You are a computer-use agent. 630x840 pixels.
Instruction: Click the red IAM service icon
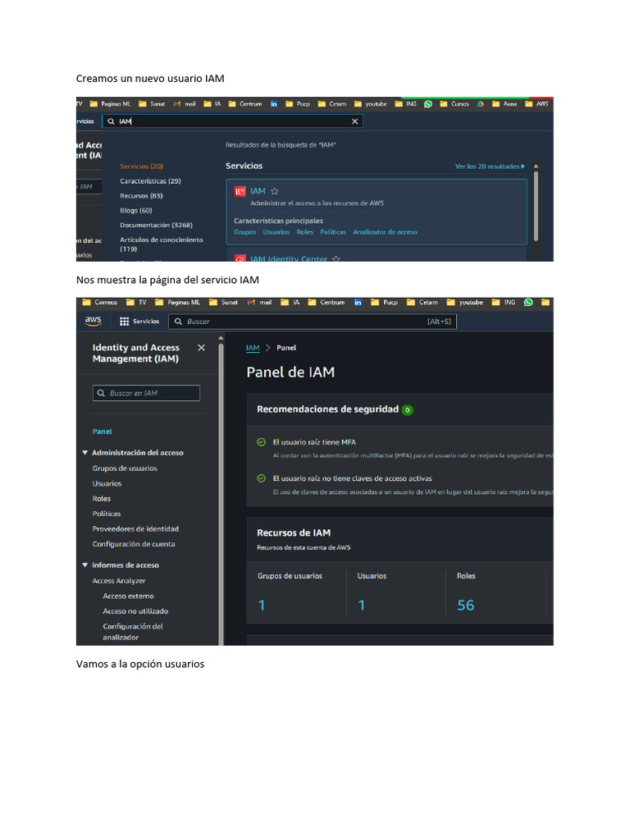(240, 191)
